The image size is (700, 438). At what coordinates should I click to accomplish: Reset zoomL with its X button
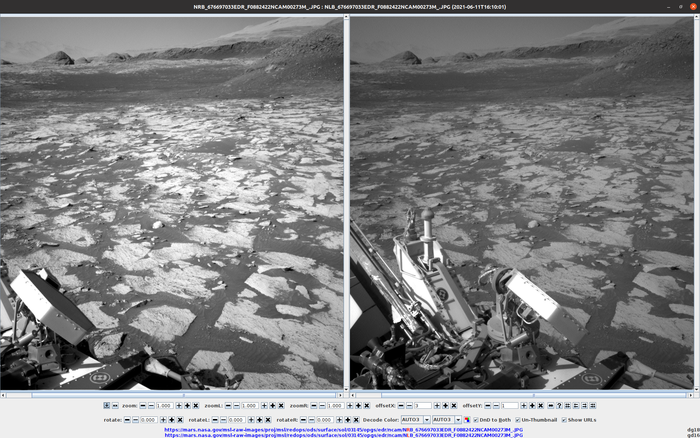(x=281, y=405)
